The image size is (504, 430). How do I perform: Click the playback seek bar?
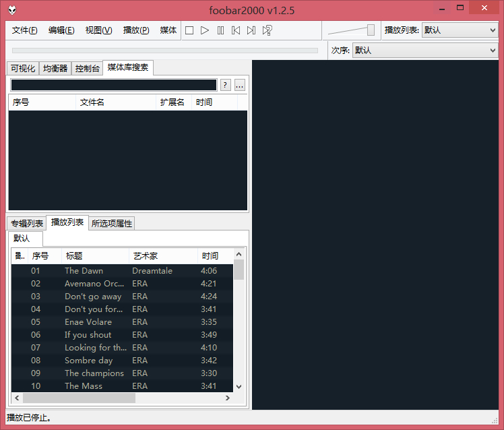pyautogui.click(x=165, y=51)
